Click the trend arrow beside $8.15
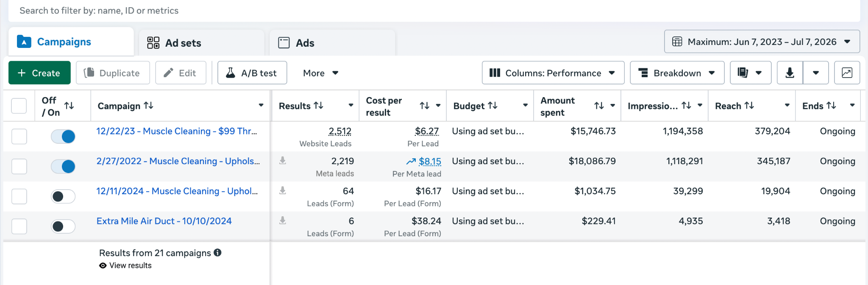Viewport: 868px width, 285px height. tap(411, 162)
